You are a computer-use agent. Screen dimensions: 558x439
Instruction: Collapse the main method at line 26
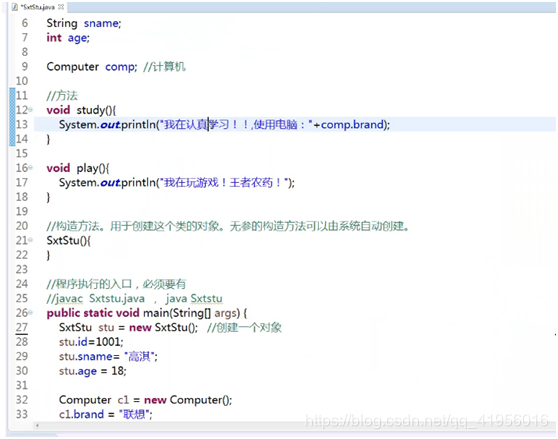click(x=31, y=313)
